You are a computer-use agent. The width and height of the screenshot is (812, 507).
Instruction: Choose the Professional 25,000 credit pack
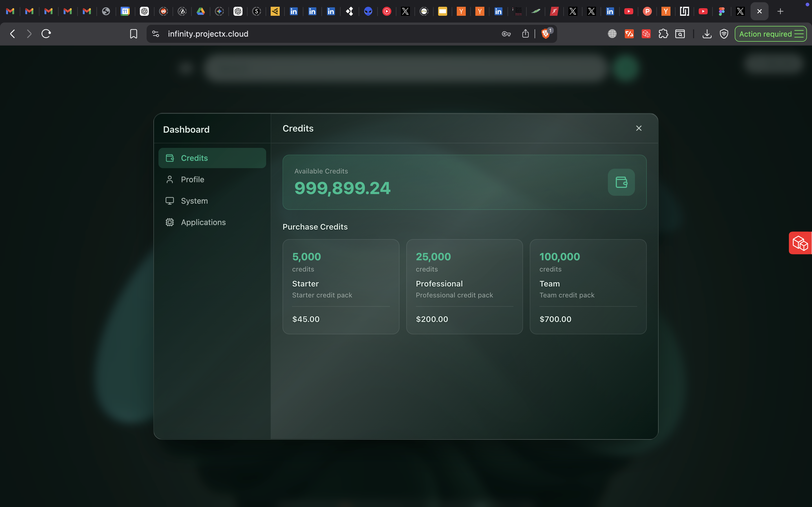click(x=464, y=286)
